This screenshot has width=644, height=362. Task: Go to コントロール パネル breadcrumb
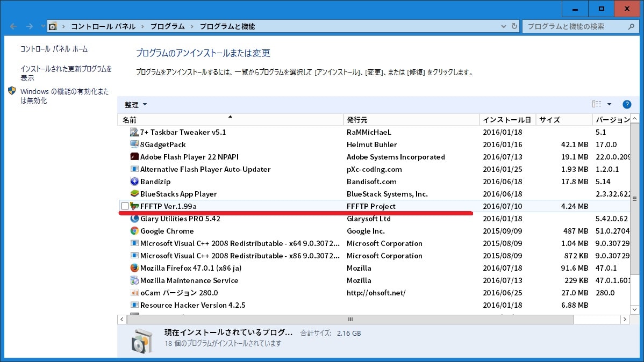click(x=103, y=26)
